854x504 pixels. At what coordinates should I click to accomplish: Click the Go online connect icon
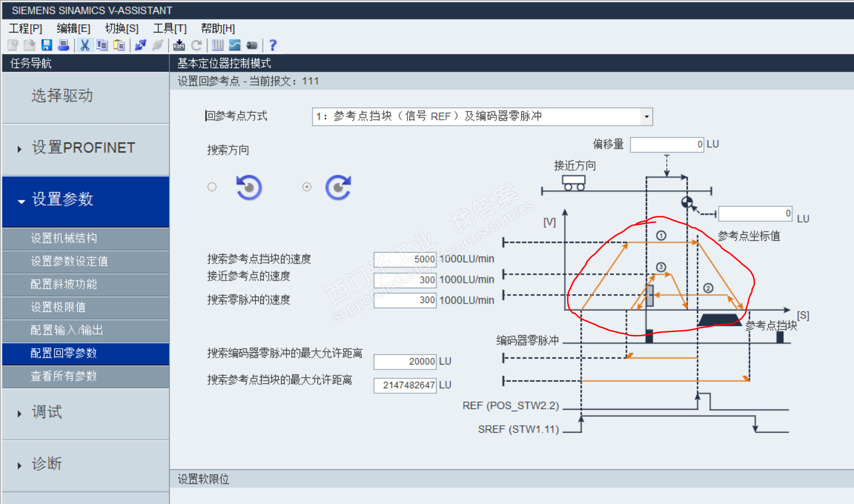coord(141,45)
